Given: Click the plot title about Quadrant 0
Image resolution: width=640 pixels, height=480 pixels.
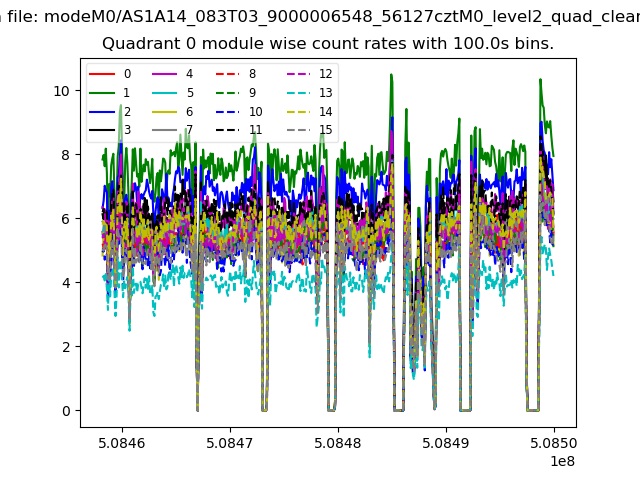Looking at the screenshot, I should coord(328,44).
